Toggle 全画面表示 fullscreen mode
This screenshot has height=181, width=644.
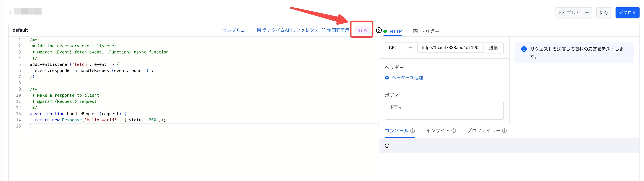[335, 30]
